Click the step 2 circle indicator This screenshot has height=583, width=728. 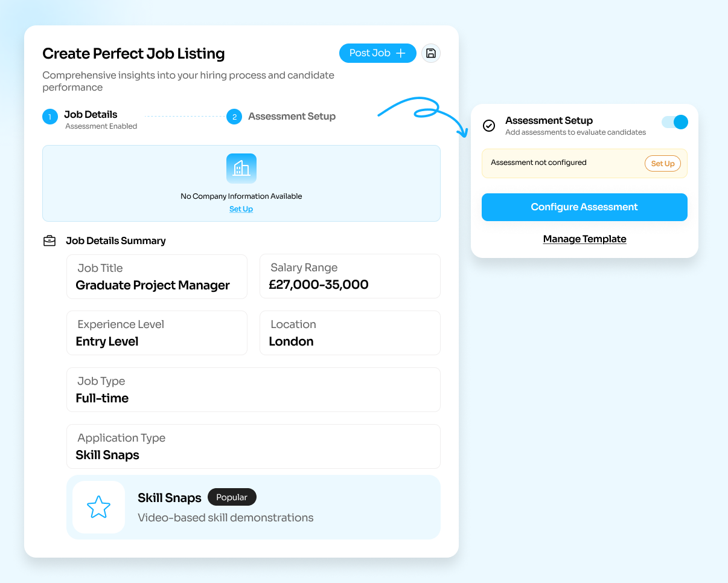click(x=234, y=117)
